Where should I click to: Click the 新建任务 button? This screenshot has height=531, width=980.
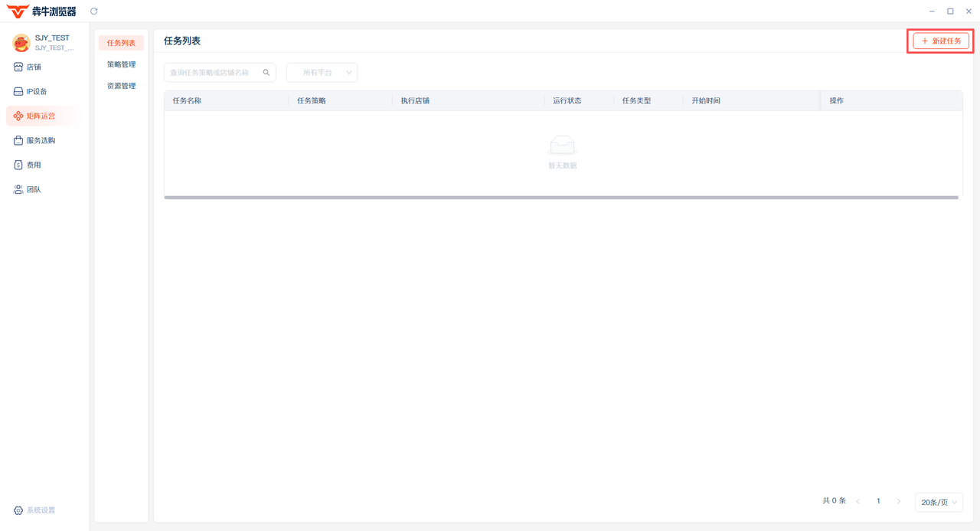click(941, 41)
